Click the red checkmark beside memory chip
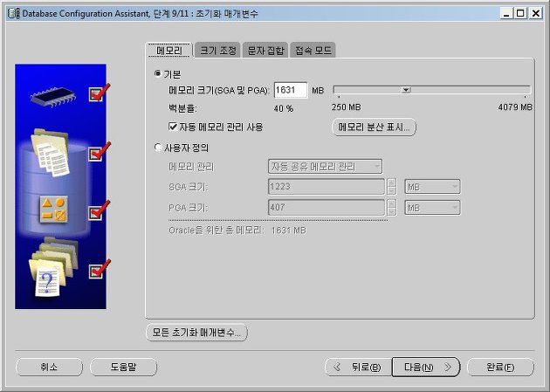 100,93
